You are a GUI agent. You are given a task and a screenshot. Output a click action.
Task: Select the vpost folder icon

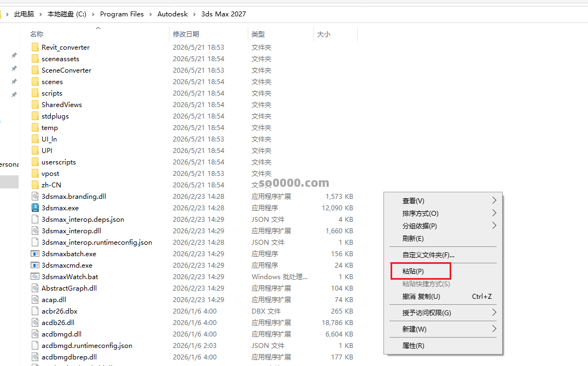point(35,174)
